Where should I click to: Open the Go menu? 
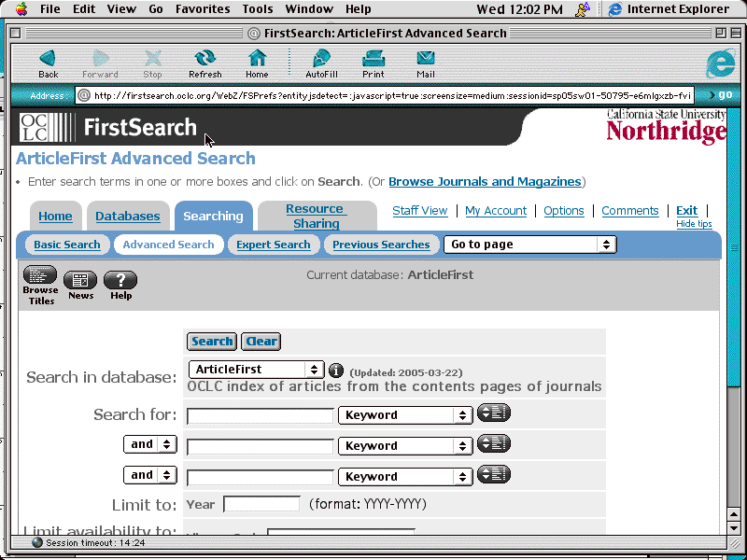(156, 9)
